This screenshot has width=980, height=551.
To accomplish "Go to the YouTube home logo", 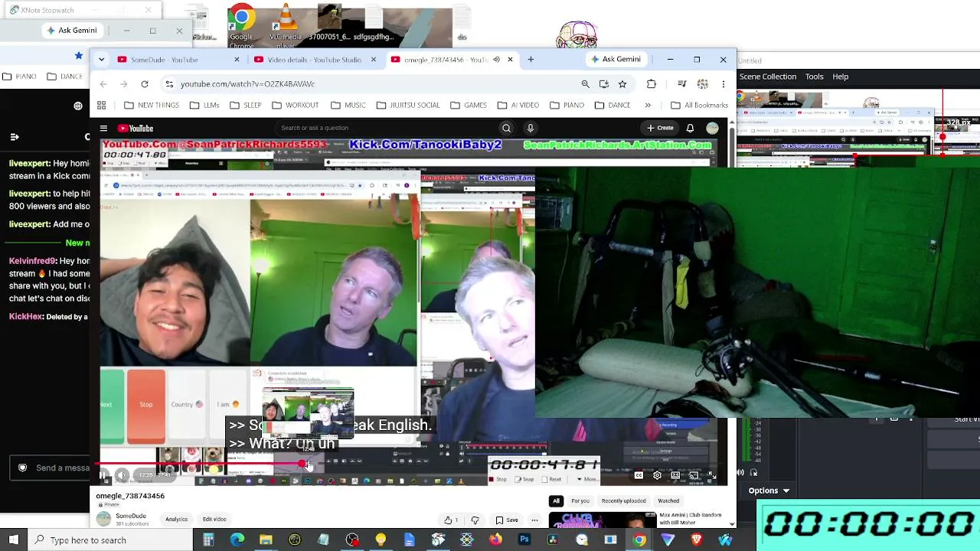I will click(136, 129).
